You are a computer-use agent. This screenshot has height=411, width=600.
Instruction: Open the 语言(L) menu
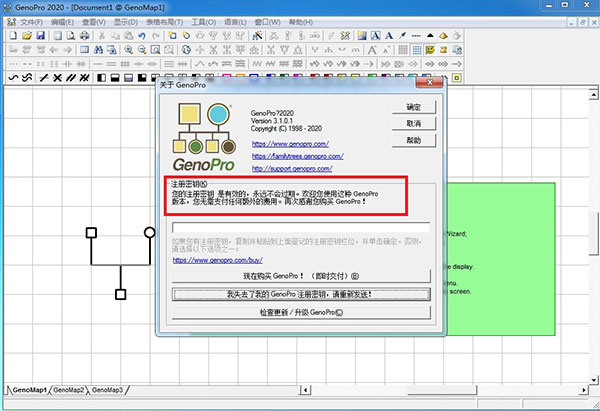pyautogui.click(x=235, y=22)
